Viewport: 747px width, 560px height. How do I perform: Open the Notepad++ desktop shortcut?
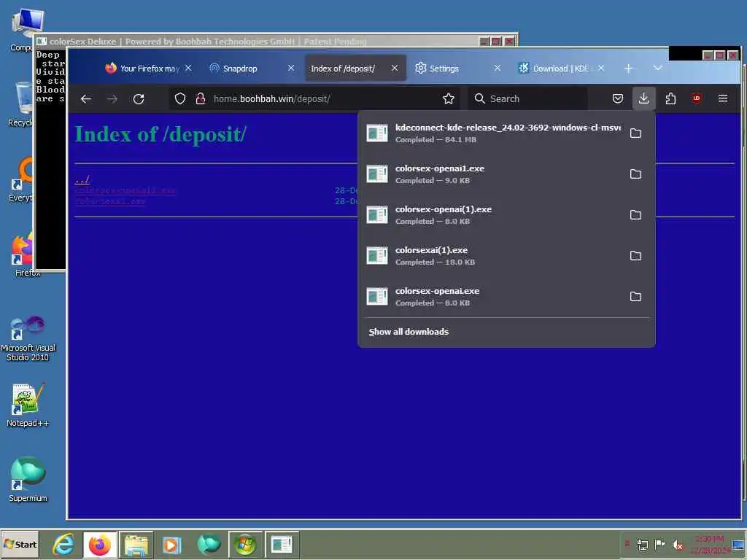(28, 405)
